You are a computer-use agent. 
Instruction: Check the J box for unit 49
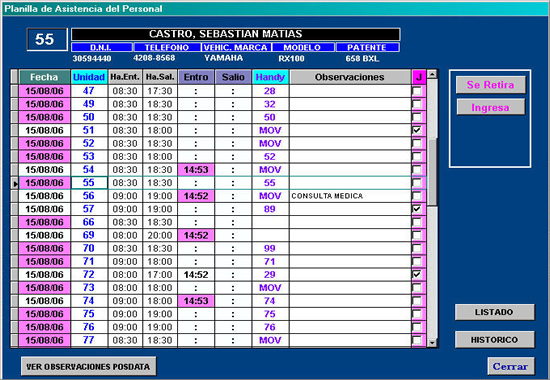pyautogui.click(x=417, y=104)
